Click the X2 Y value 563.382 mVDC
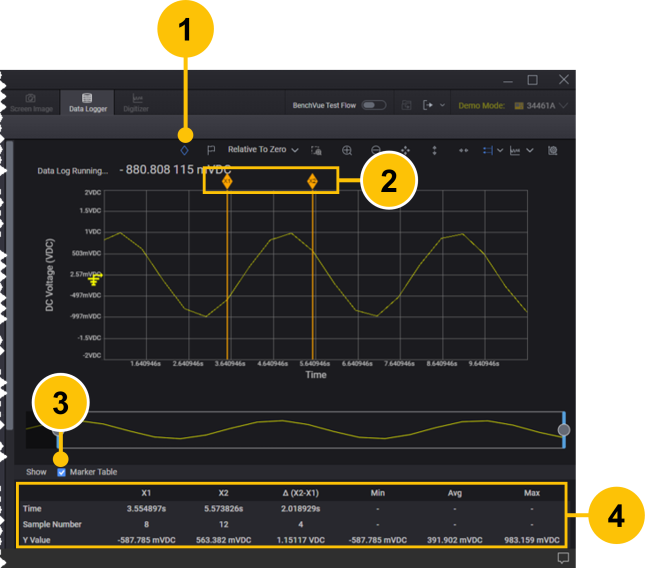 point(223,540)
